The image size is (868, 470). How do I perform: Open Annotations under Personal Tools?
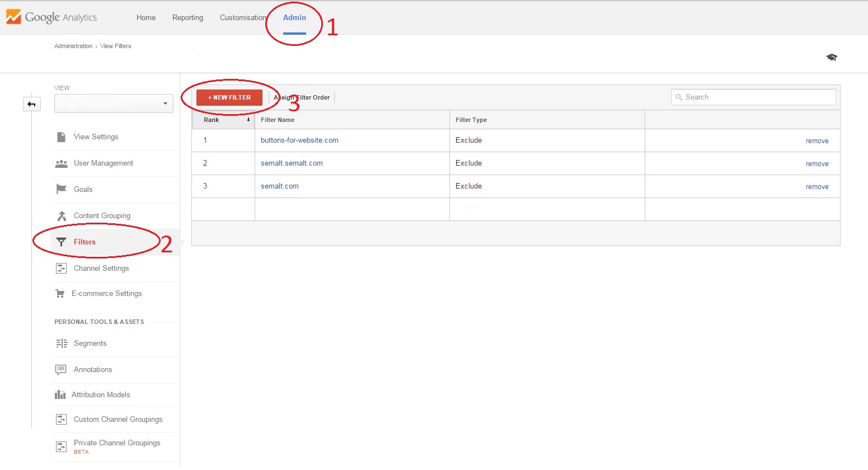click(x=93, y=370)
